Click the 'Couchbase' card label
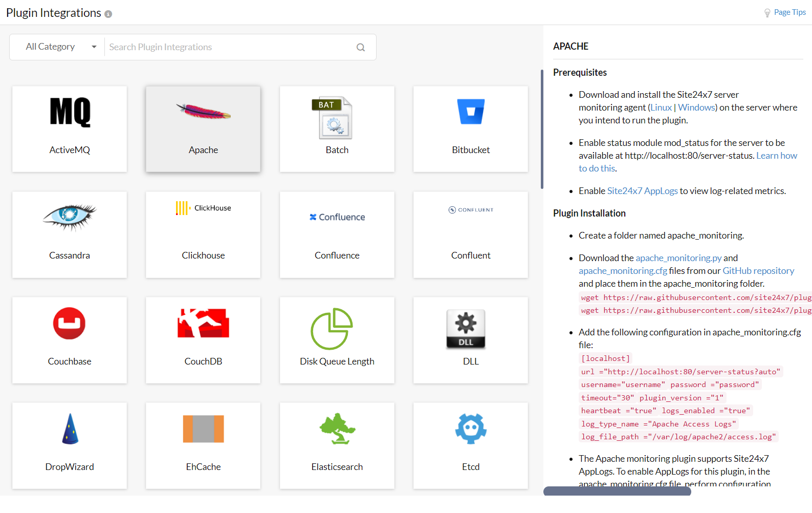Image resolution: width=812 pixels, height=513 pixels. (70, 361)
